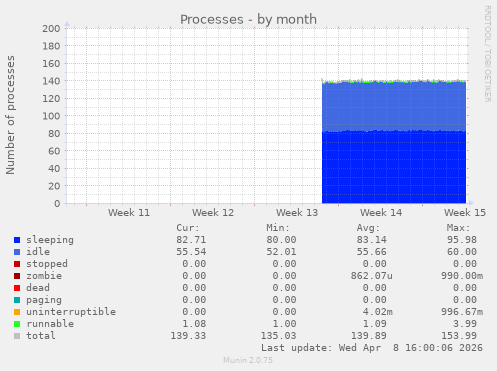The height and width of the screenshot is (371, 497).
Task: Click idle min value 52.01
Action: tap(281, 252)
